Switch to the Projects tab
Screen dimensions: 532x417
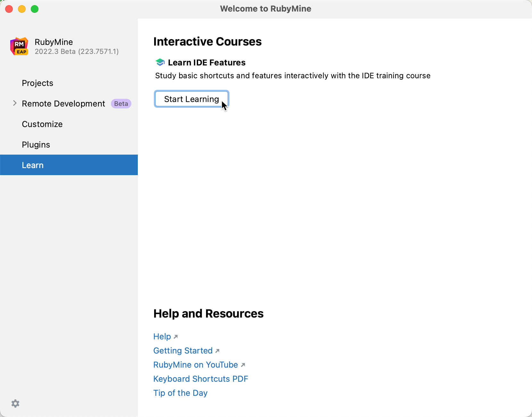coord(37,83)
